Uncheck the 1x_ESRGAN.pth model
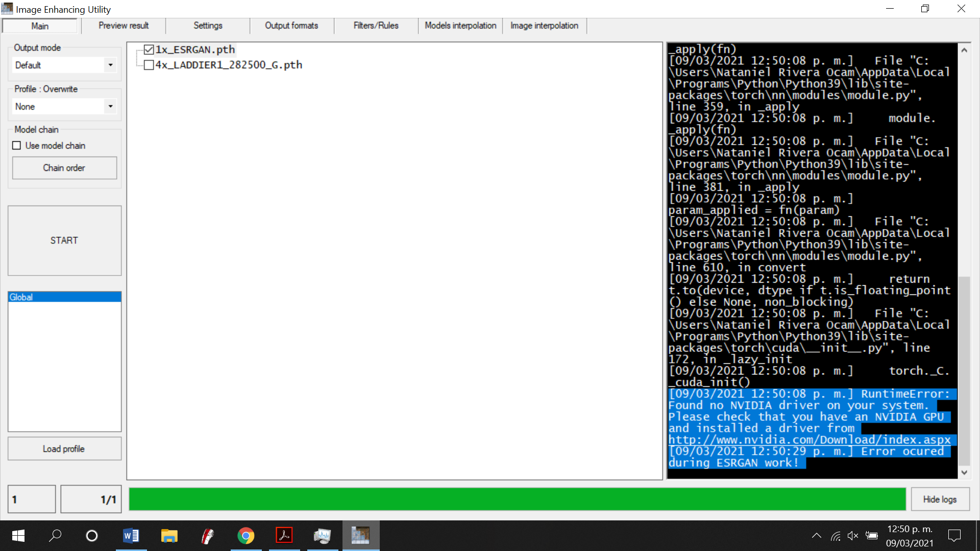Viewport: 980px width, 551px height. click(149, 49)
